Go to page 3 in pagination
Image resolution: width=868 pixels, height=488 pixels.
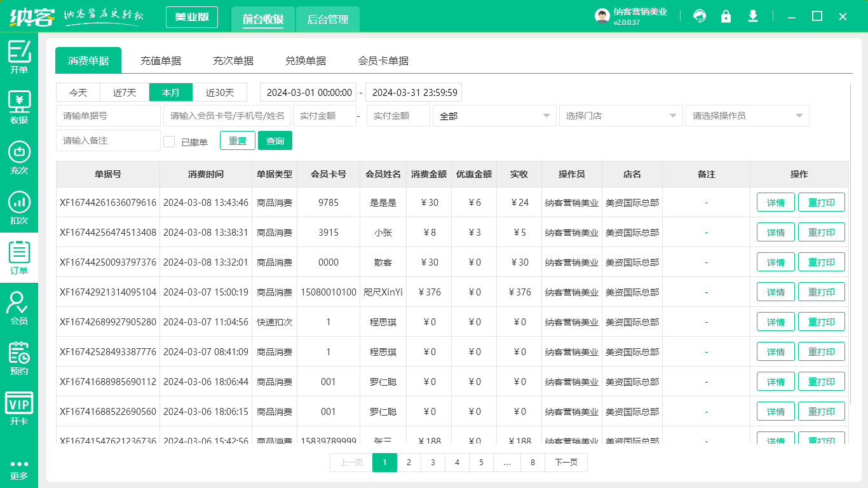pos(433,463)
